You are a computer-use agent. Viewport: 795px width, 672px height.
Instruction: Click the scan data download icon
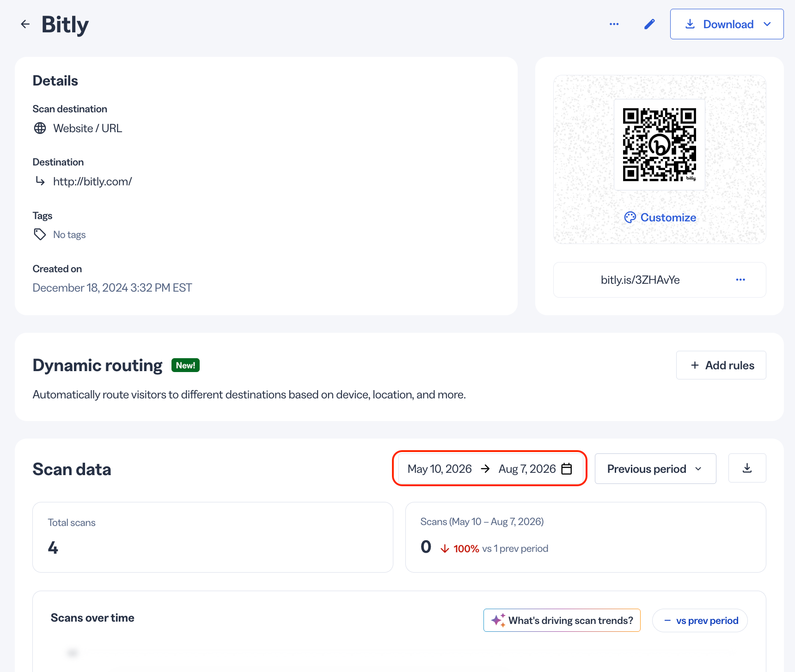click(x=747, y=468)
